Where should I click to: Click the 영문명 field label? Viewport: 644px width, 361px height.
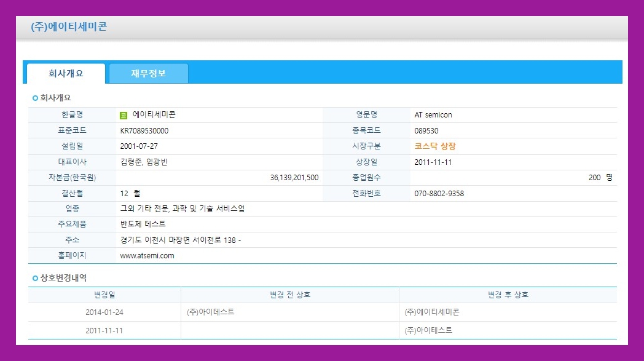(366, 115)
